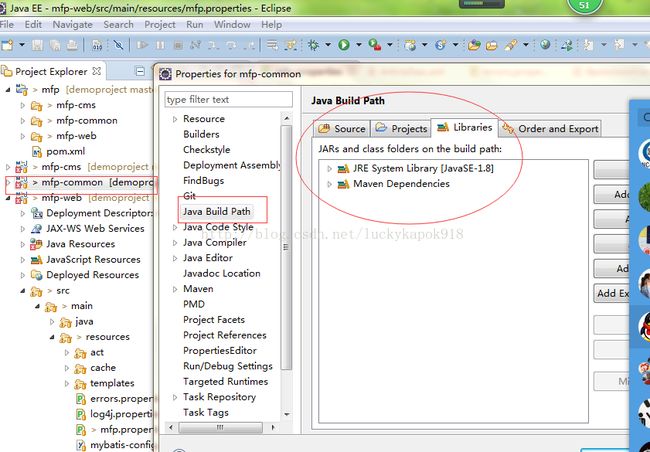The width and height of the screenshot is (650, 452).
Task: Collapse all in Project Explorer
Action: (140, 72)
